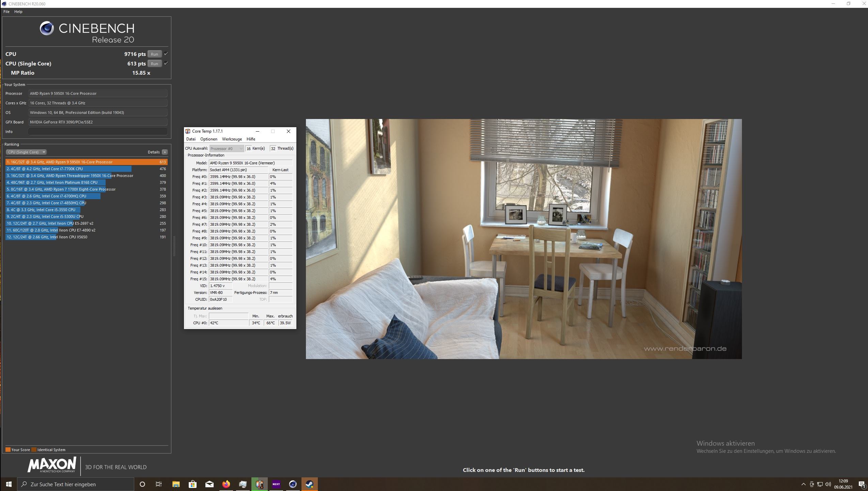Open the notification center icon
The height and width of the screenshot is (491, 868).
click(862, 484)
